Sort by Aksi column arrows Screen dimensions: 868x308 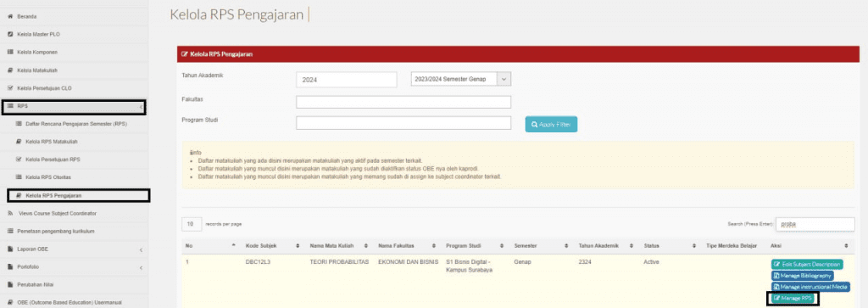pyautogui.click(x=846, y=245)
